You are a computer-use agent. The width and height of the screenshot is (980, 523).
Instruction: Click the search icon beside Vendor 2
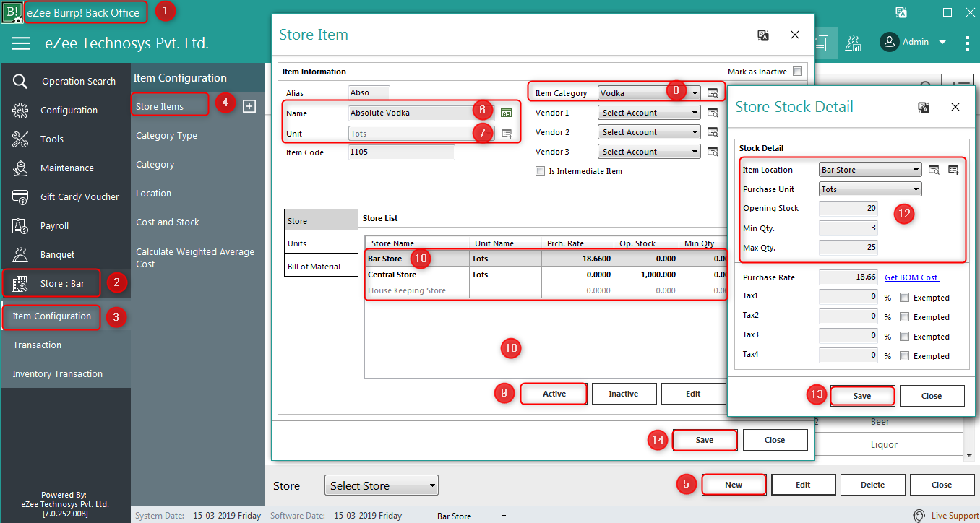click(713, 132)
